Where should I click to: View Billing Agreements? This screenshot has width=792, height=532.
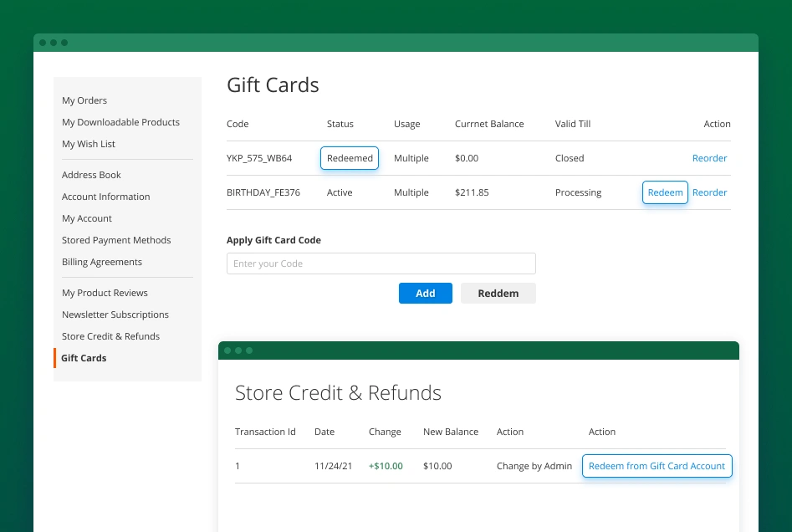coord(102,262)
